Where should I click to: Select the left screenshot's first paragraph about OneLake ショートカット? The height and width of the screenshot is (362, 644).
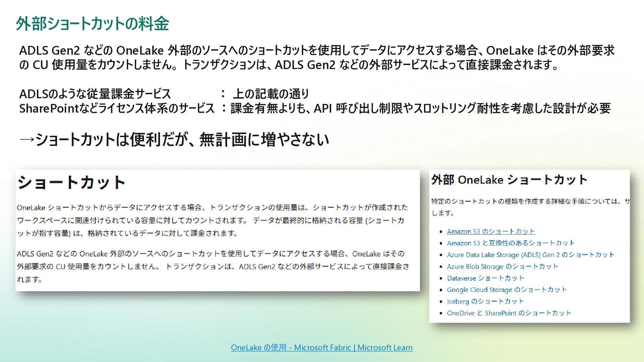tap(212, 220)
